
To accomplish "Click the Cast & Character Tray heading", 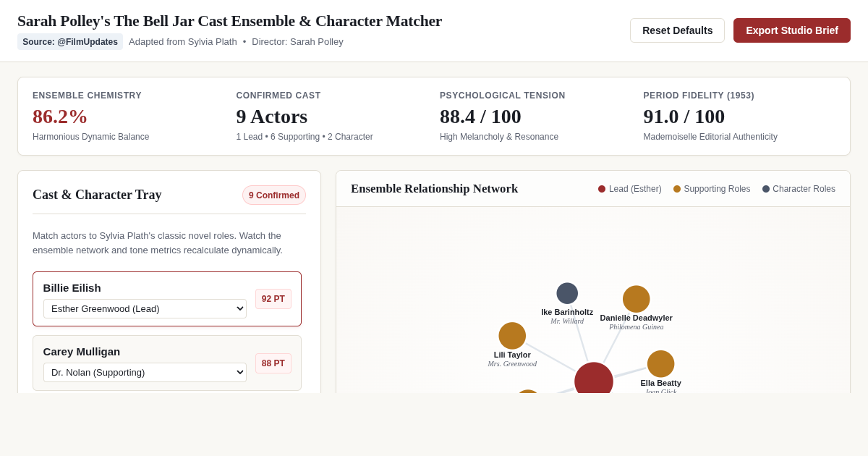I will click(x=97, y=195).
